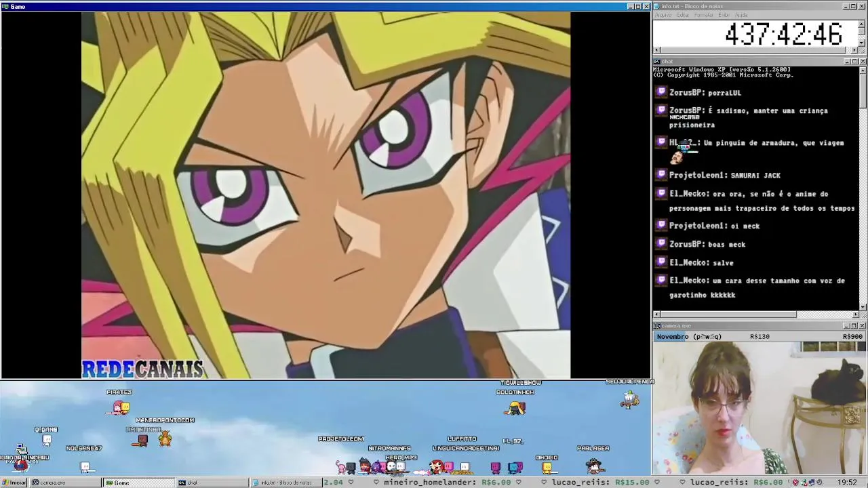This screenshot has height=488, width=868.
Task: Click the OHOPIO avatar sprite
Action: point(547,467)
